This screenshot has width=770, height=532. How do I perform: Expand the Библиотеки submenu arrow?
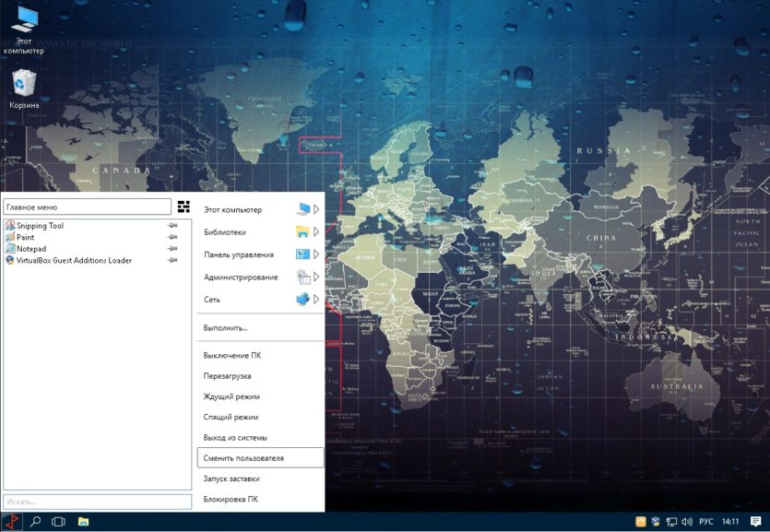tap(316, 231)
